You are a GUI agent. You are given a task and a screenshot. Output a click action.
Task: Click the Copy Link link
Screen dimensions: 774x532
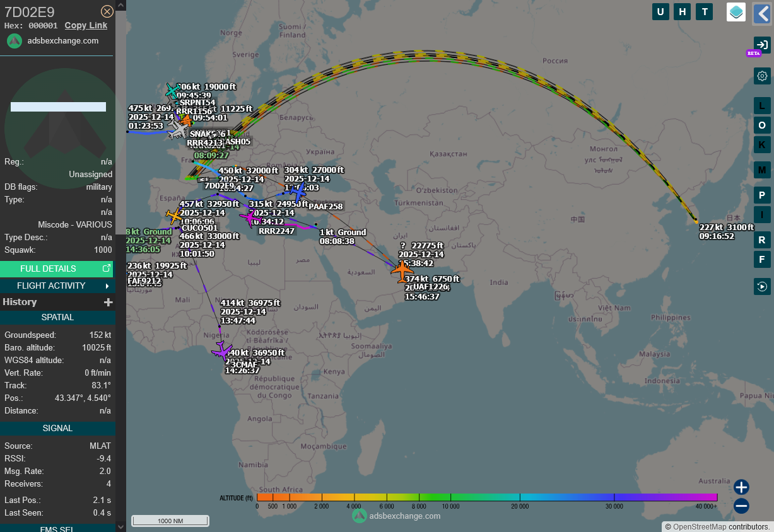pyautogui.click(x=86, y=25)
